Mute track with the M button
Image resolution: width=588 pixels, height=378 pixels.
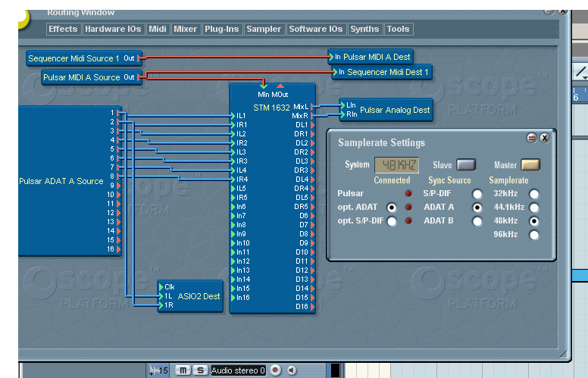point(183,370)
